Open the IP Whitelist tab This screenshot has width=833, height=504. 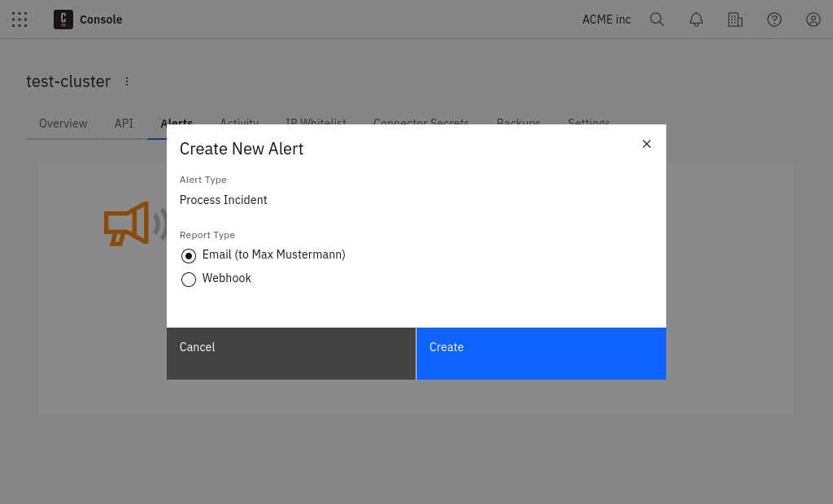[316, 123]
